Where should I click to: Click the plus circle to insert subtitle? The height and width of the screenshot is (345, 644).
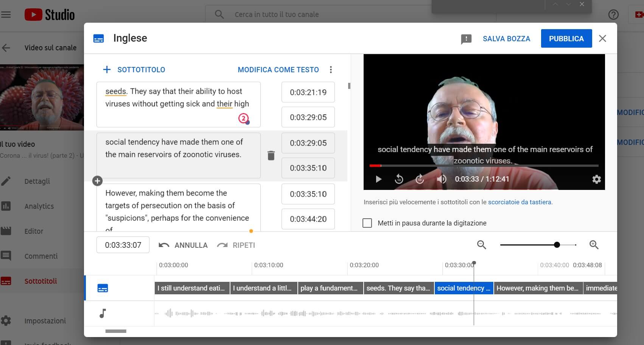click(97, 181)
